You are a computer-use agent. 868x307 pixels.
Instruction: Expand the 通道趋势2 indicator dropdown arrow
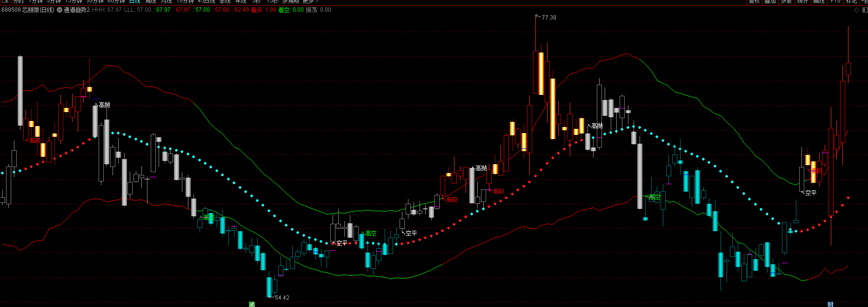point(60,10)
